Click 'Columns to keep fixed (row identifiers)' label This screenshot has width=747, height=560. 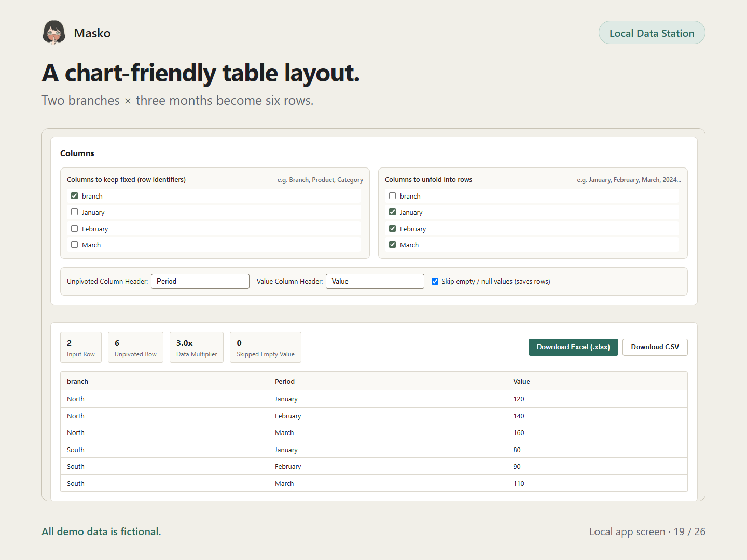click(x=126, y=179)
